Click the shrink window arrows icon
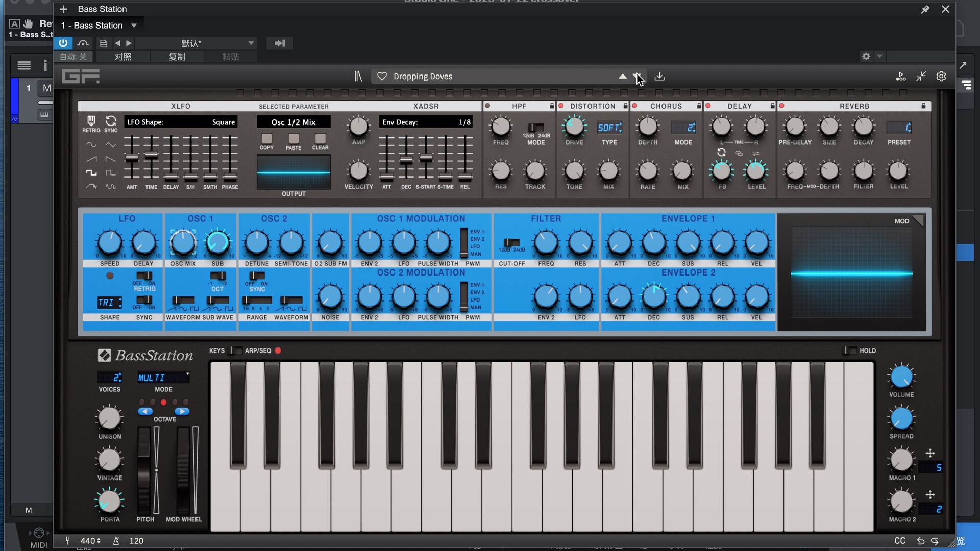980x551 pixels. pos(921,77)
